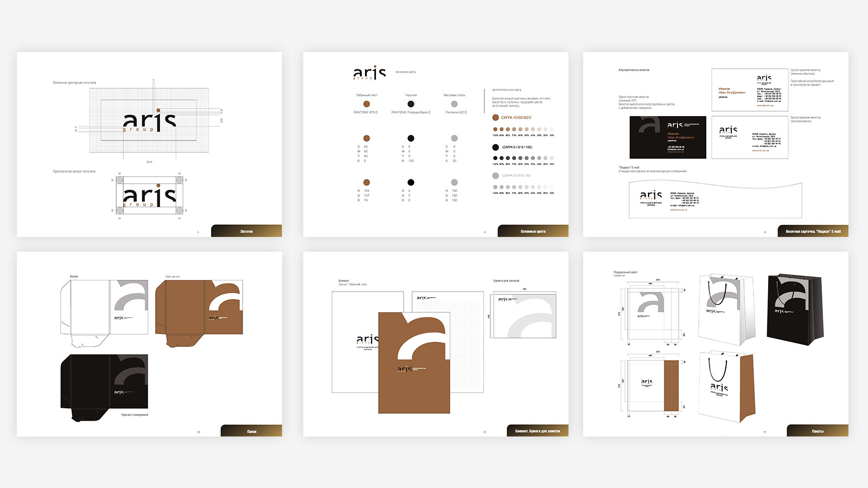Click the white bag with brown side
This screenshot has height=488, width=868.
[x=726, y=386]
